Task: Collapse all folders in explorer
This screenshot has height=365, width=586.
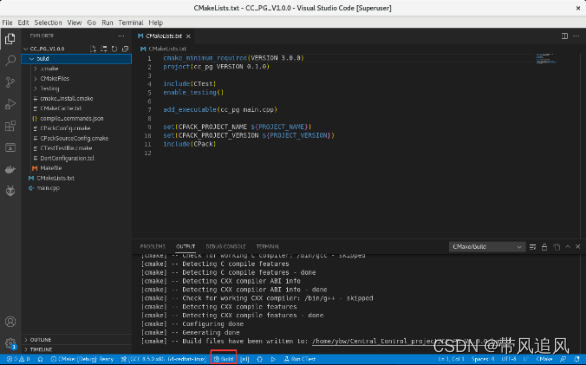Action: tap(125, 49)
